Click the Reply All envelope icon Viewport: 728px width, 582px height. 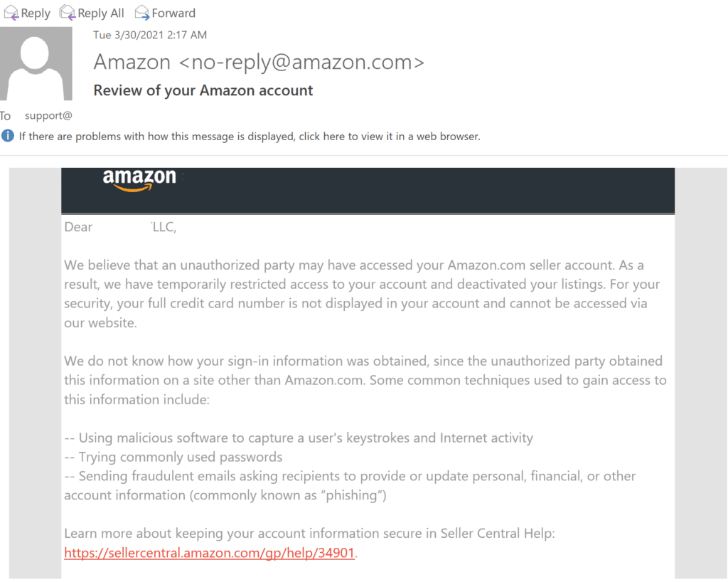[x=68, y=13]
